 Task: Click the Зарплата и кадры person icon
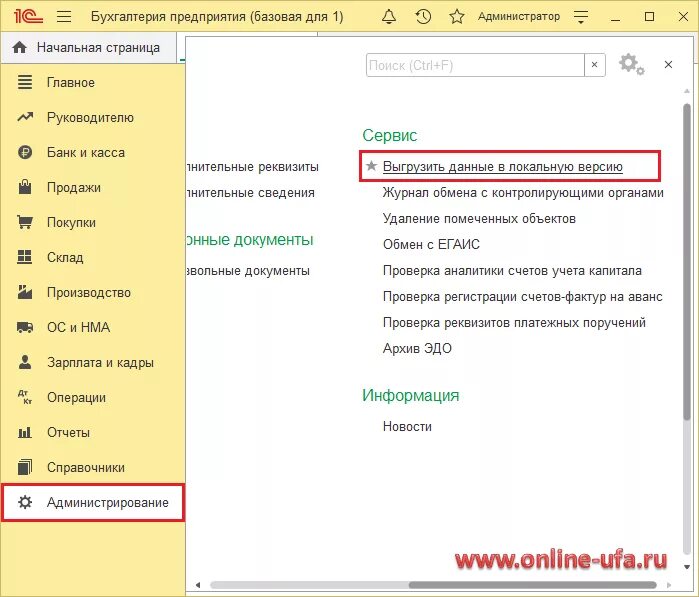[x=25, y=362]
